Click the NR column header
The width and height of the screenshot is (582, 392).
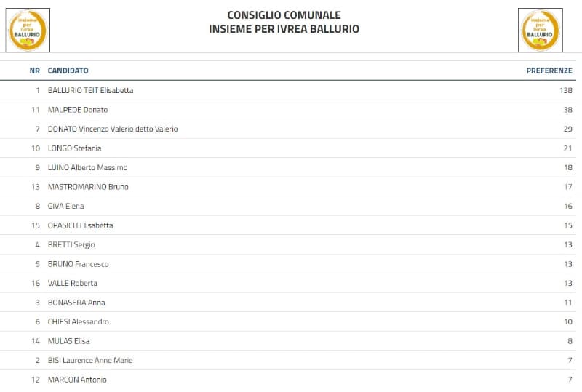point(34,71)
